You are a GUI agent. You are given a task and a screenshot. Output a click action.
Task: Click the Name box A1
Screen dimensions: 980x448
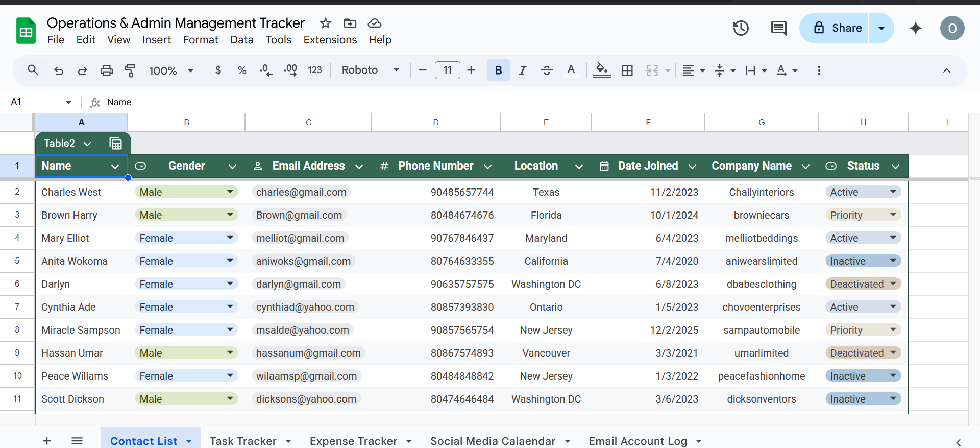[40, 102]
